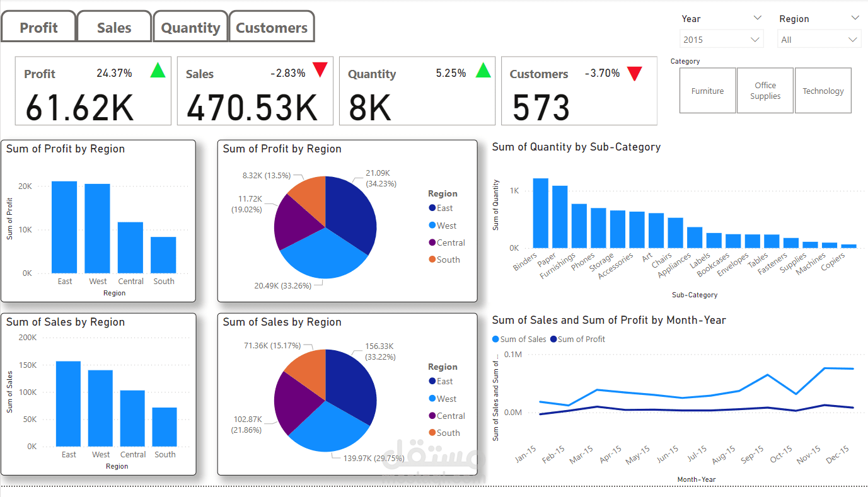This screenshot has width=868, height=497.
Task: Toggle the Technology category filter
Action: 823,90
